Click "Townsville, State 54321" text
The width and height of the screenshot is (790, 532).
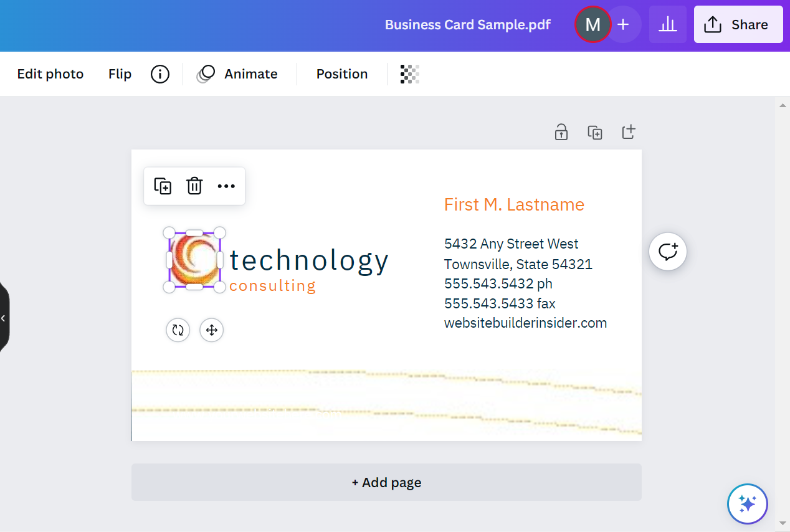click(518, 264)
